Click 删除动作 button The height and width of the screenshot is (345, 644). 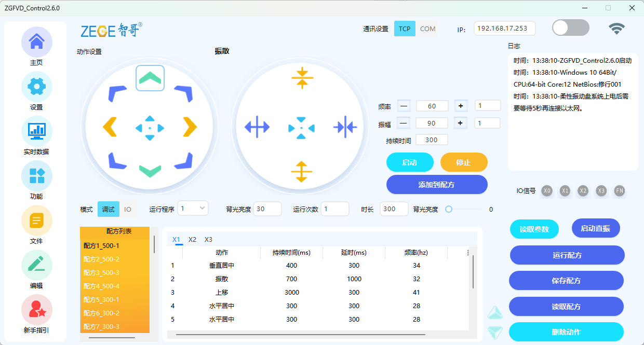(x=567, y=332)
